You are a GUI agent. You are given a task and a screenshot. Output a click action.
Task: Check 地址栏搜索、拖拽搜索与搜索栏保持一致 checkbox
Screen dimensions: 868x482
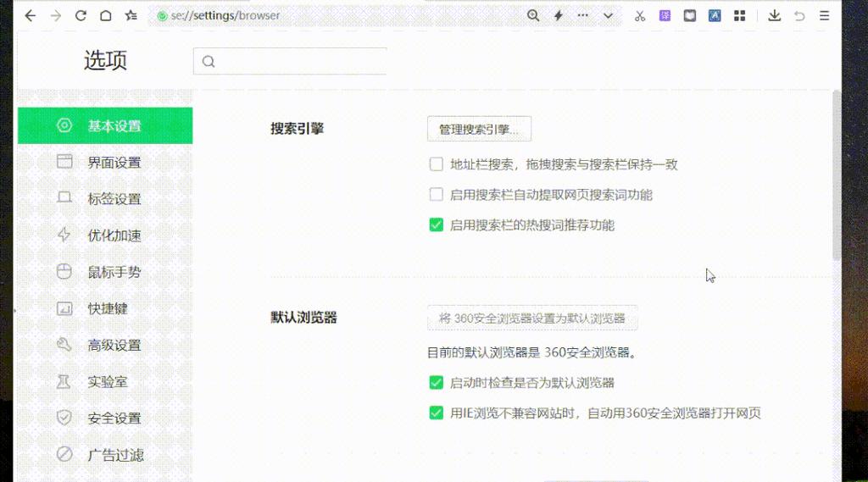(x=437, y=163)
